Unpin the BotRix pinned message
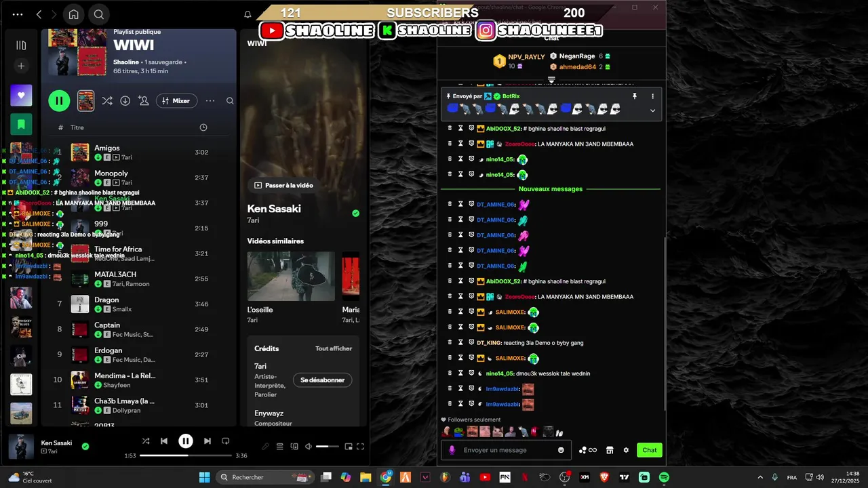Viewport: 868px width, 488px height. 635,96
